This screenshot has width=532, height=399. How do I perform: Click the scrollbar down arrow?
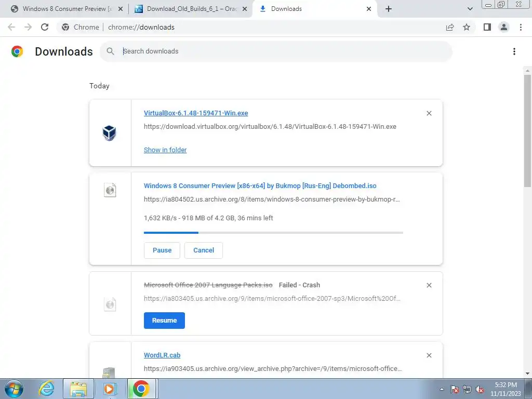pyautogui.click(x=527, y=374)
